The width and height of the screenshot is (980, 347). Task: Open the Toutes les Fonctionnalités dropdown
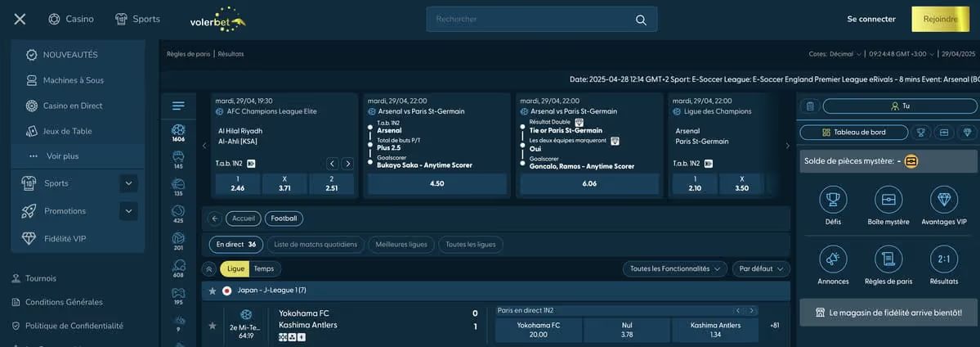coord(674,268)
